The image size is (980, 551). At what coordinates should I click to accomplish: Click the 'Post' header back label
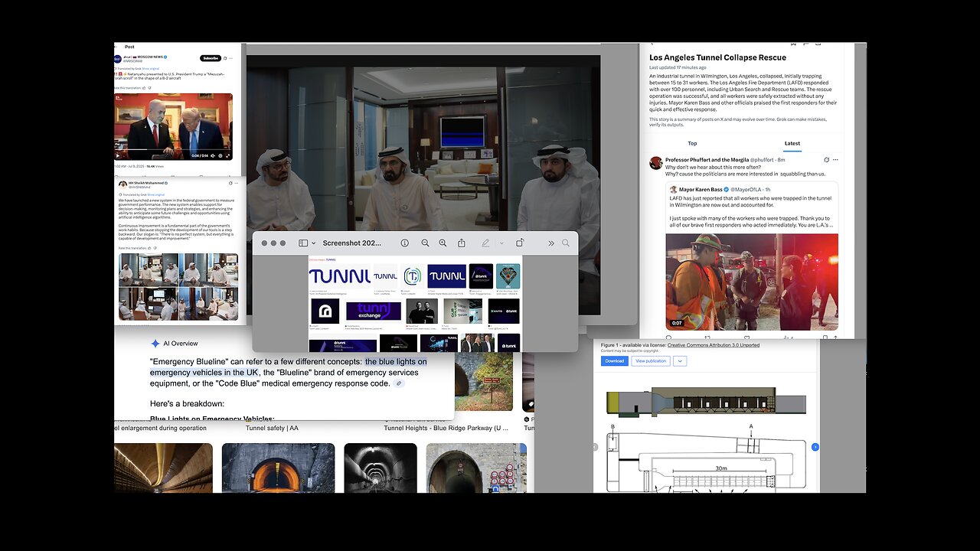(129, 47)
